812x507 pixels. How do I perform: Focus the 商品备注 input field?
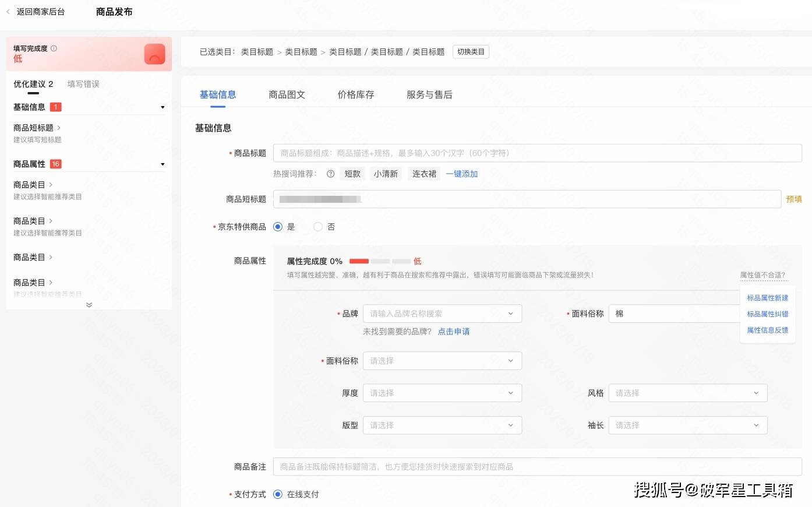538,467
